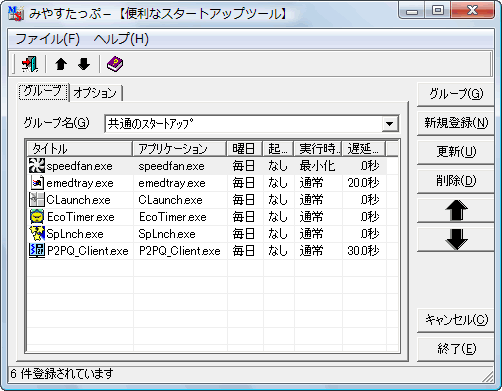Click the 実行時 column header
Image resolution: width=502 pixels, height=391 pixels.
coord(318,149)
